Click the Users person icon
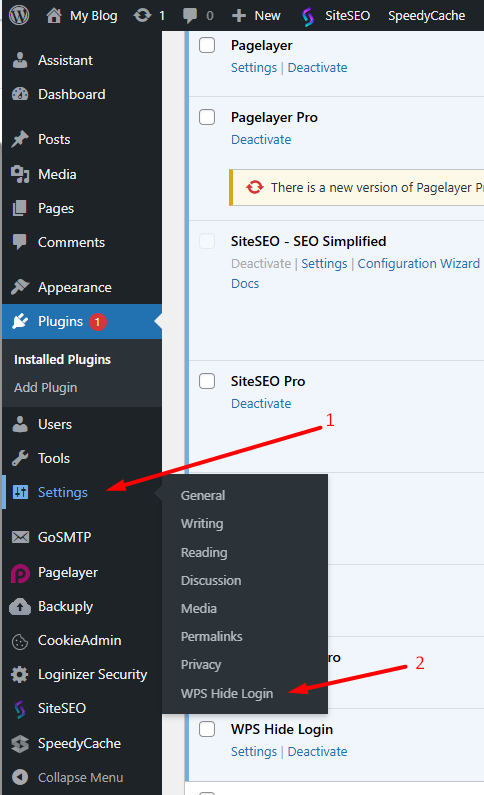The width and height of the screenshot is (484, 795). (20, 424)
